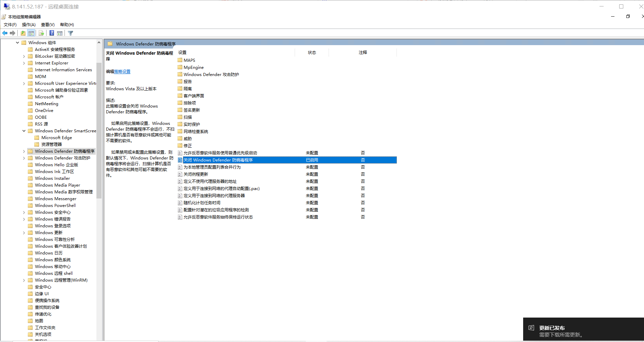Collapse the Windows Defender SmartScreen node
Screen dimensions: 644x342
coord(24,131)
